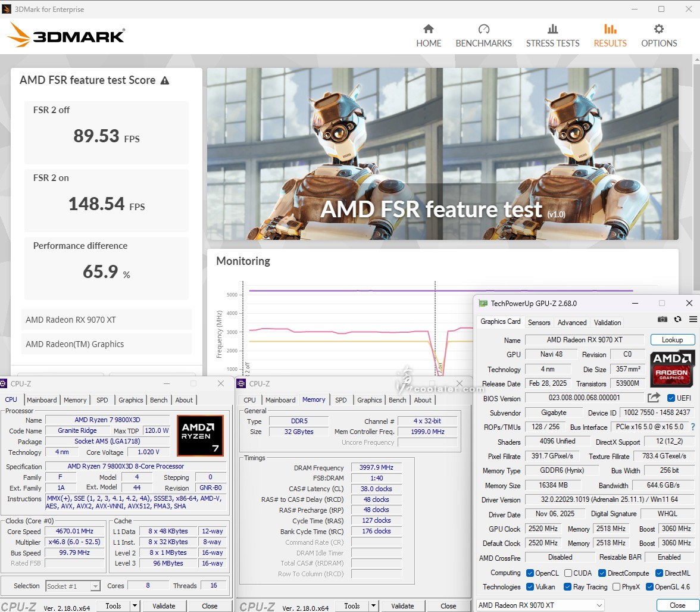Toggle the UEFI checkbox
The height and width of the screenshot is (612, 700).
[671, 398]
